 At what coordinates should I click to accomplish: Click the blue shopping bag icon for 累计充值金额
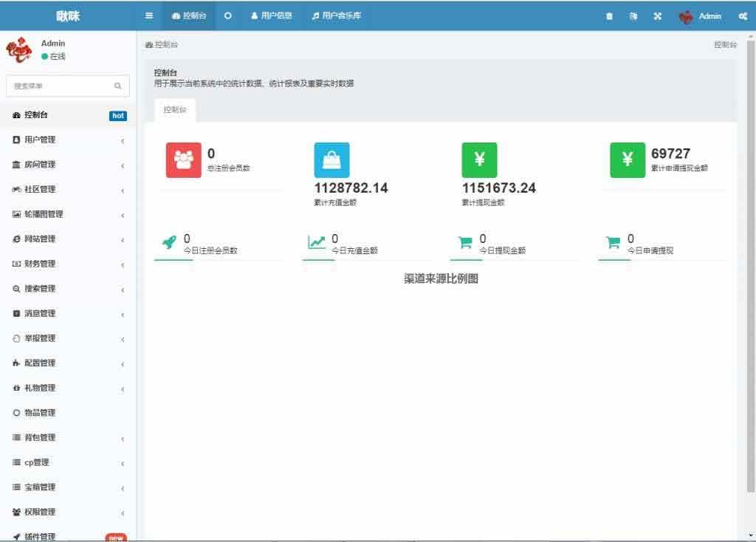coord(331,160)
